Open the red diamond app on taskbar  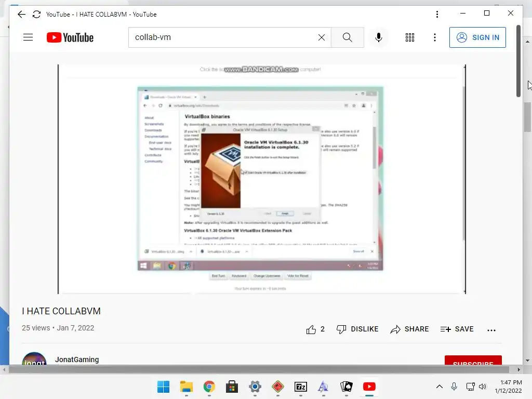click(x=278, y=387)
